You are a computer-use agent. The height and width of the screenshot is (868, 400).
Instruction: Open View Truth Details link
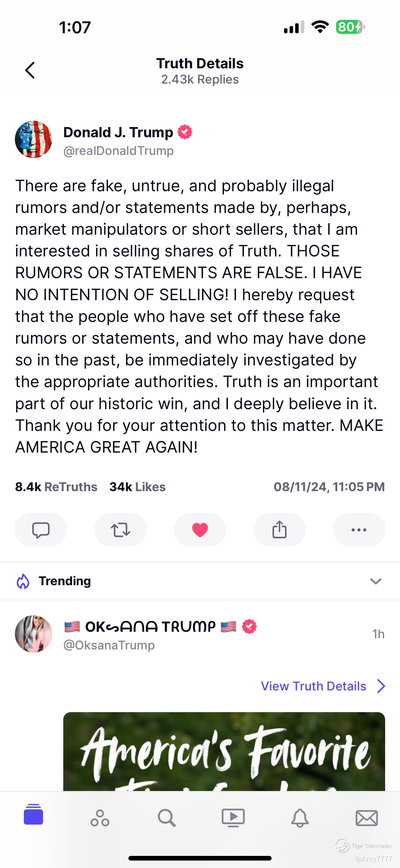313,686
